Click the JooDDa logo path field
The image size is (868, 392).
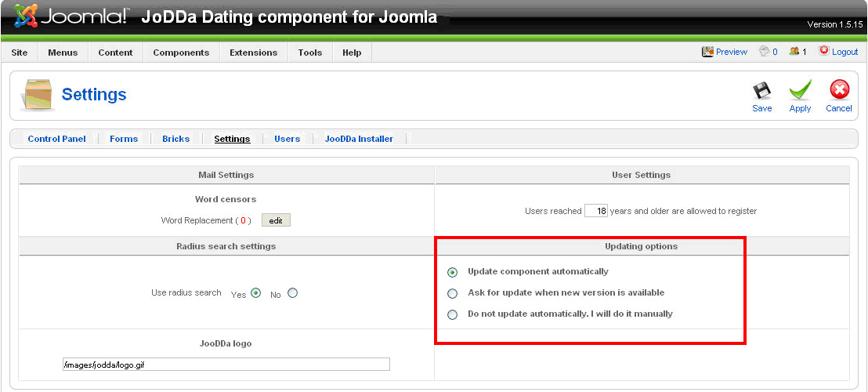tap(226, 365)
